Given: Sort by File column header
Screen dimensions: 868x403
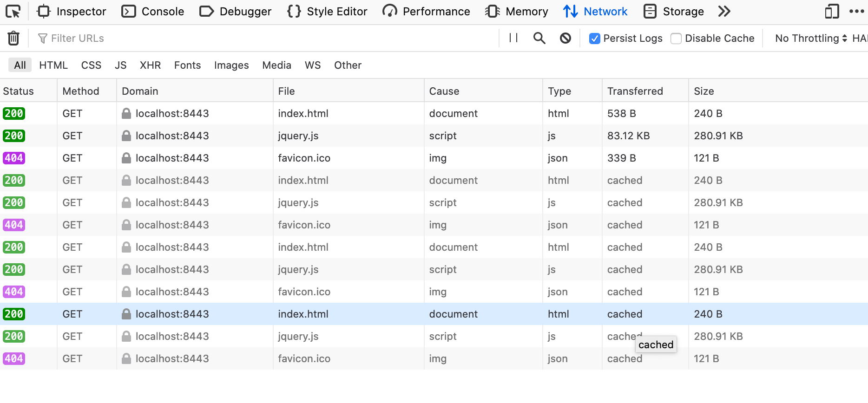Looking at the screenshot, I should (x=349, y=91).
